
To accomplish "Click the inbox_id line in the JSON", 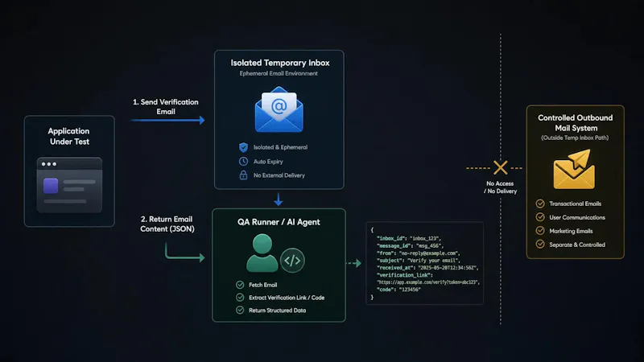I will click(409, 238).
